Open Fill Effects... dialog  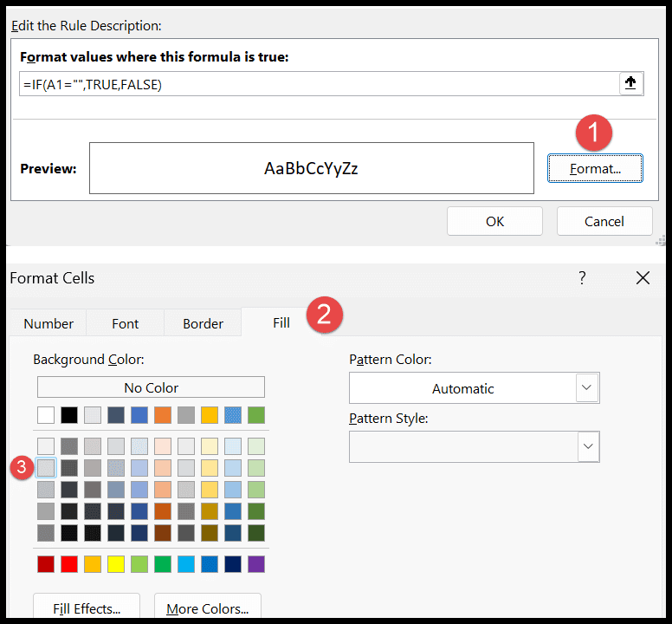[x=87, y=608]
